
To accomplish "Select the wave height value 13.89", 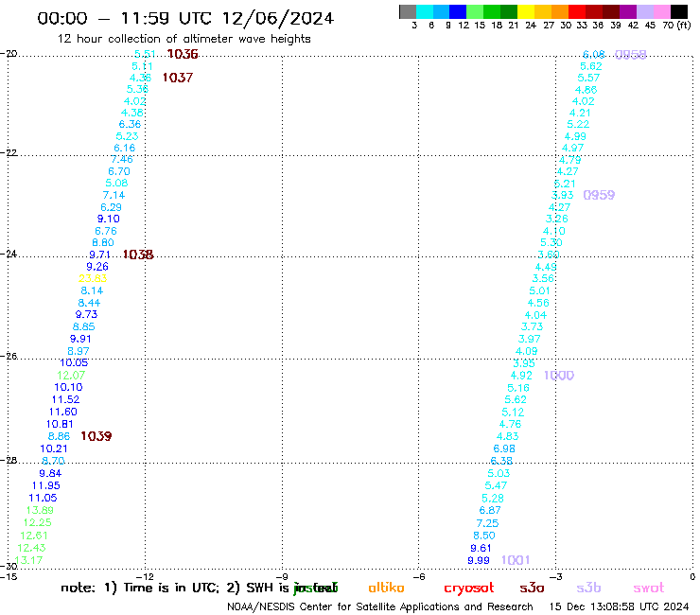I will click(x=40, y=510).
